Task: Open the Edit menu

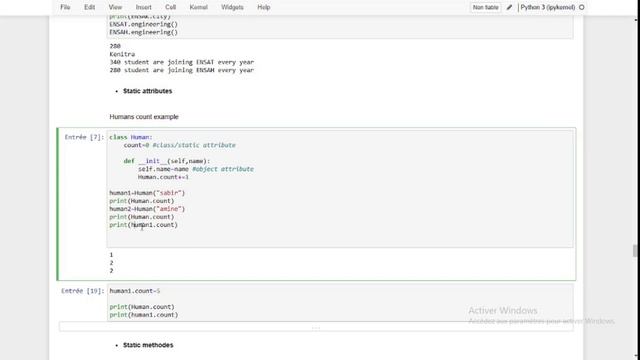Action: point(89,7)
